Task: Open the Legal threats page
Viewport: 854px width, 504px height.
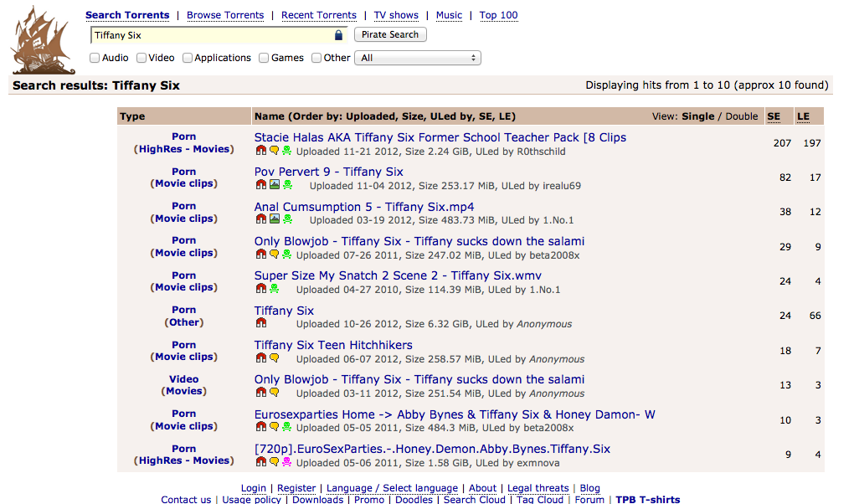Action: tap(538, 488)
